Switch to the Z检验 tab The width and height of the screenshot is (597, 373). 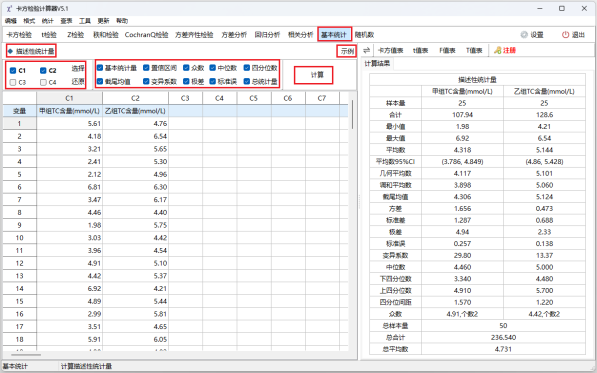75,35
